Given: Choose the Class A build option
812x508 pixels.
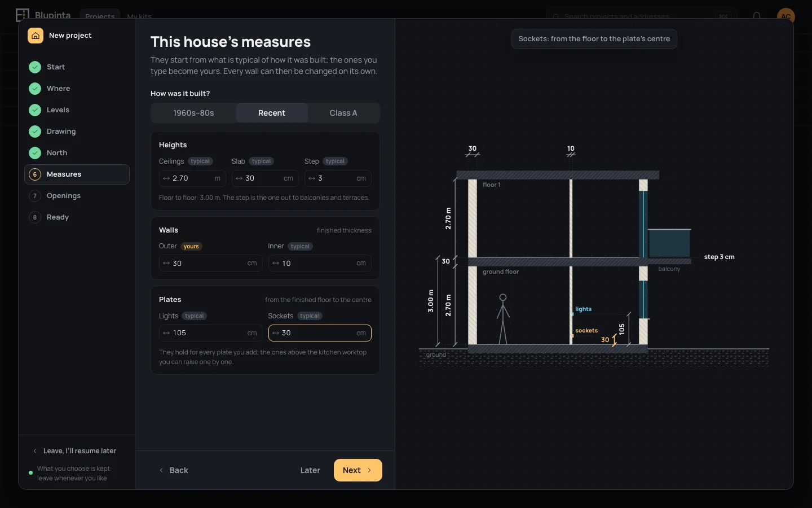Looking at the screenshot, I should (343, 113).
